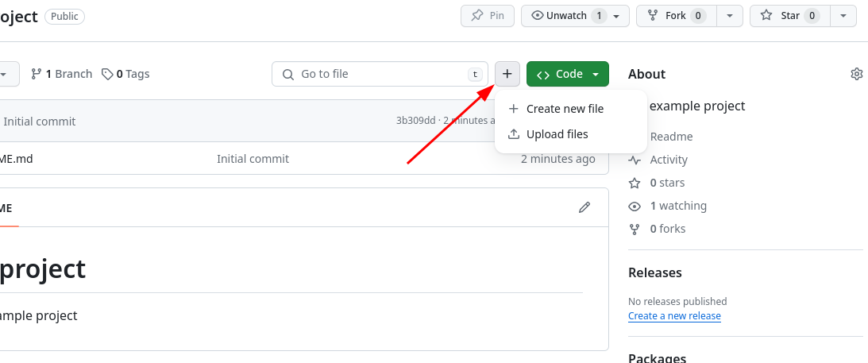Choose Upload files from menu
The height and width of the screenshot is (363, 868).
pyautogui.click(x=557, y=134)
